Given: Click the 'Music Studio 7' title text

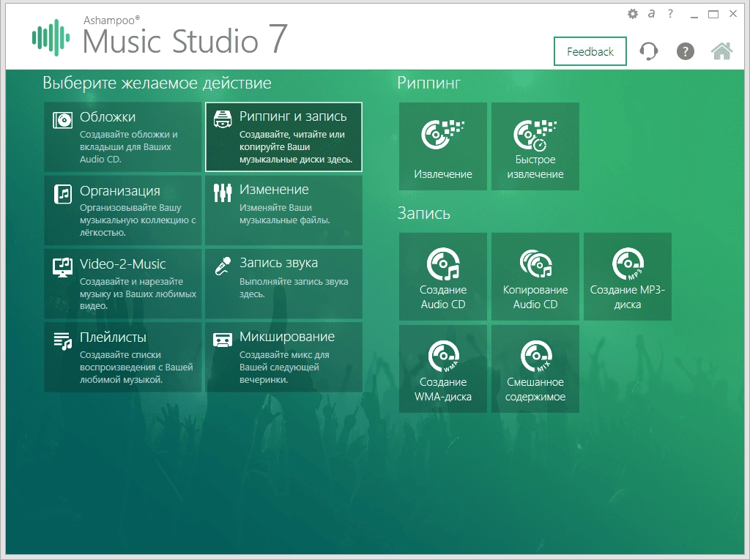Looking at the screenshot, I should coord(185,40).
